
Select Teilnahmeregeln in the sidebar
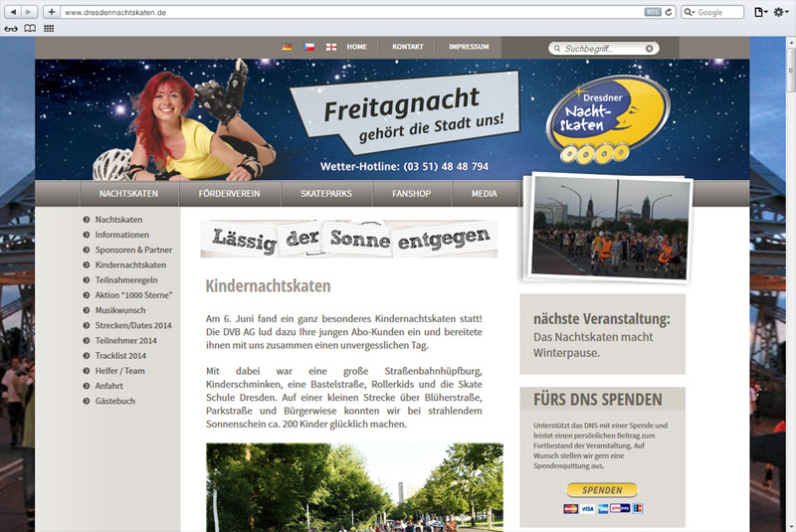tap(126, 280)
